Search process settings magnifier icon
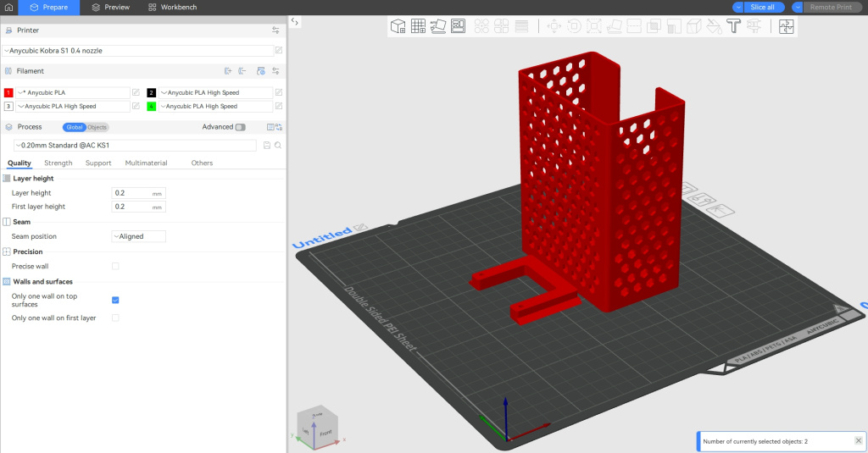This screenshot has height=453, width=868. (278, 146)
